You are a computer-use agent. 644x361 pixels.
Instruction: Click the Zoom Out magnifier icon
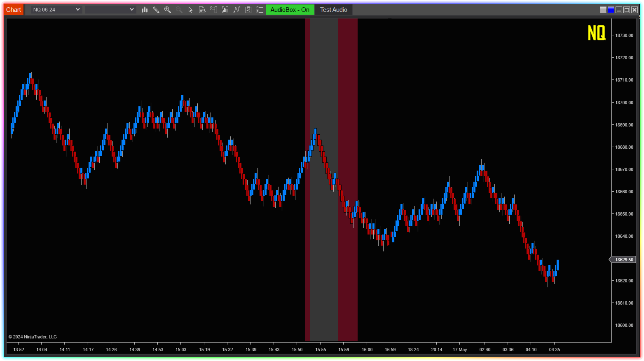179,10
